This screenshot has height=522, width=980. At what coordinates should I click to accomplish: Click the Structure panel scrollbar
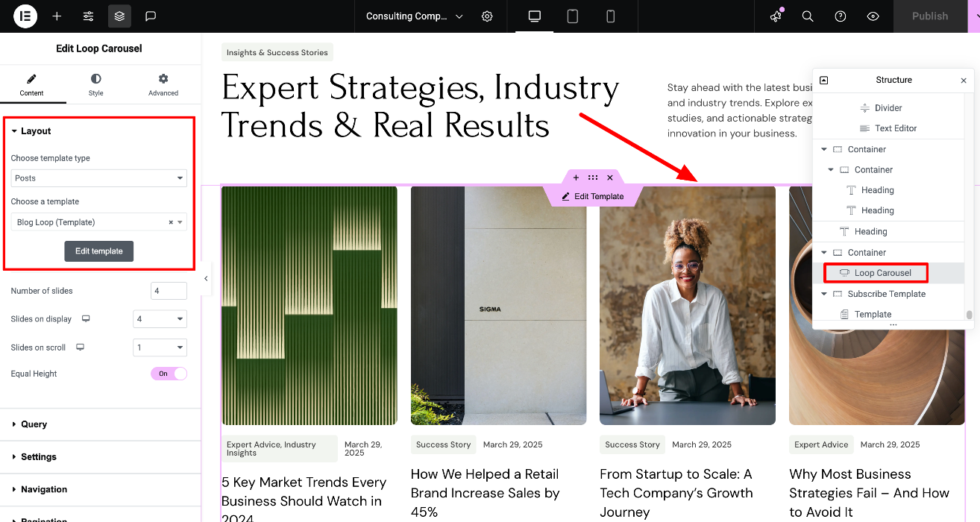coord(970,315)
